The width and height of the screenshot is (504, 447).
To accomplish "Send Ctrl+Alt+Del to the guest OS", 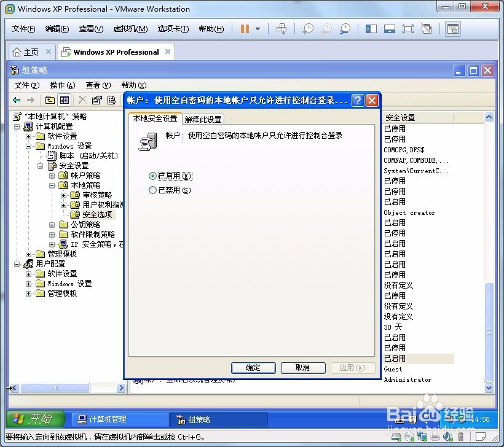I will 282,28.
